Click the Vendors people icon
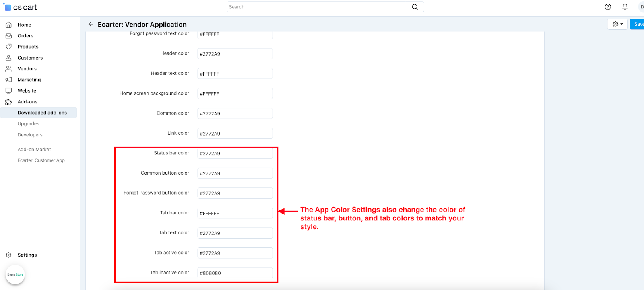 [8, 69]
